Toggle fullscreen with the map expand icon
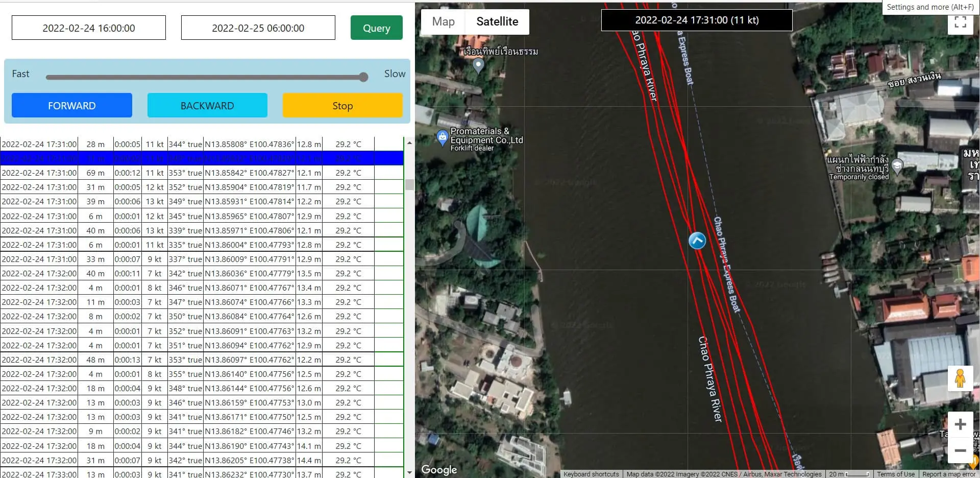The height and width of the screenshot is (478, 980). [961, 22]
